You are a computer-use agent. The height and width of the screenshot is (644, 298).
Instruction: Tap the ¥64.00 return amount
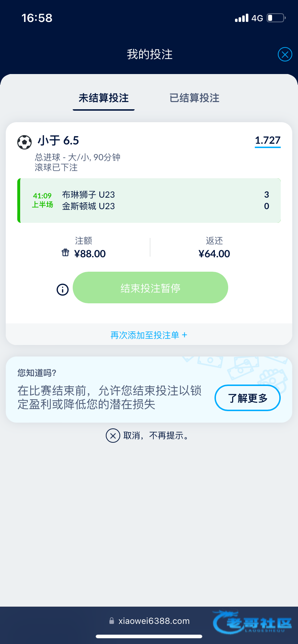click(x=214, y=254)
